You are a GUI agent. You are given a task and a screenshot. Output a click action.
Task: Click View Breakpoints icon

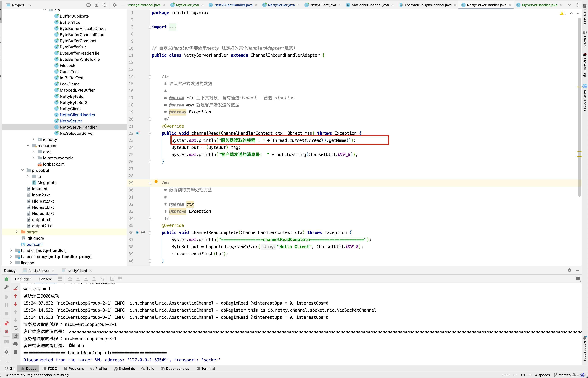[x=6, y=323]
